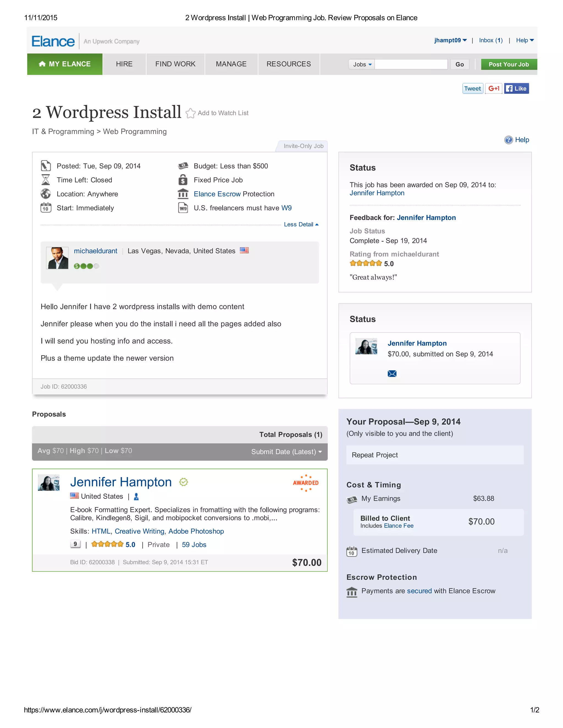Click the Tweet share button
This screenshot has height=728, width=563.
[x=472, y=89]
